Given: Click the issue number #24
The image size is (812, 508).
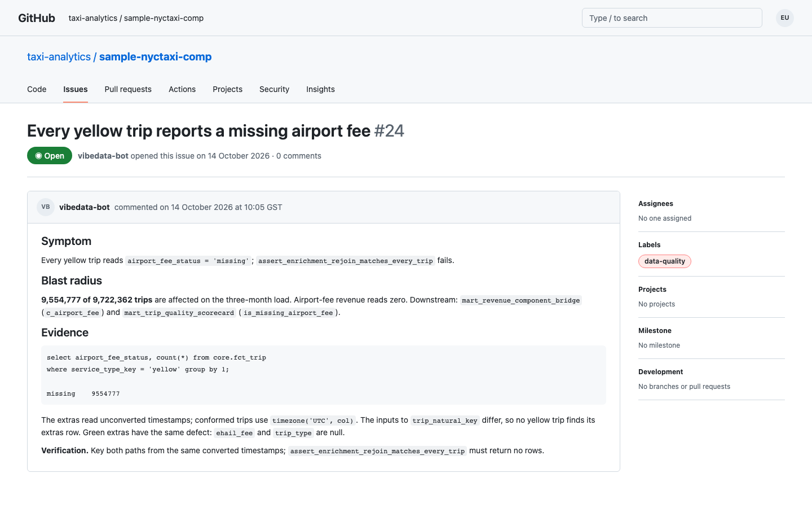Looking at the screenshot, I should tap(389, 131).
